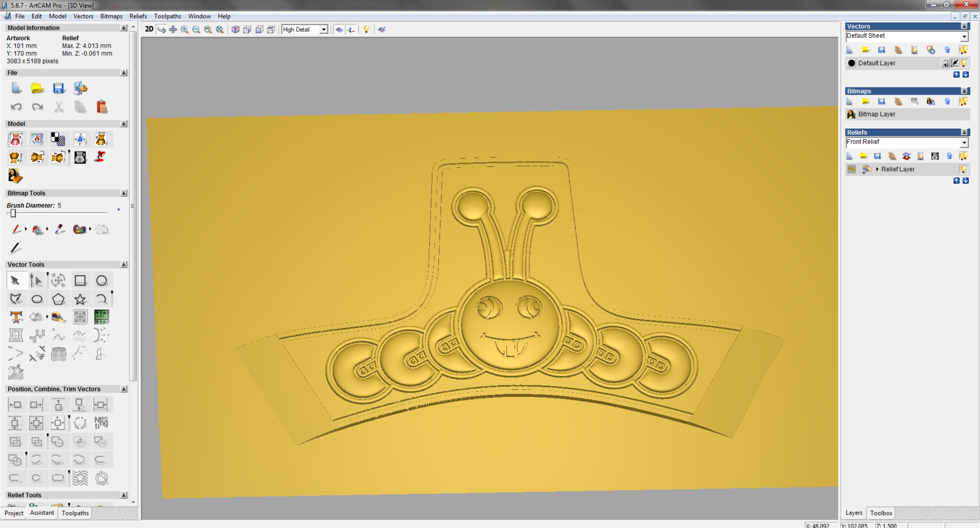The height and width of the screenshot is (528, 980).
Task: Select the Create Rectangle vector tool
Action: [x=80, y=281]
